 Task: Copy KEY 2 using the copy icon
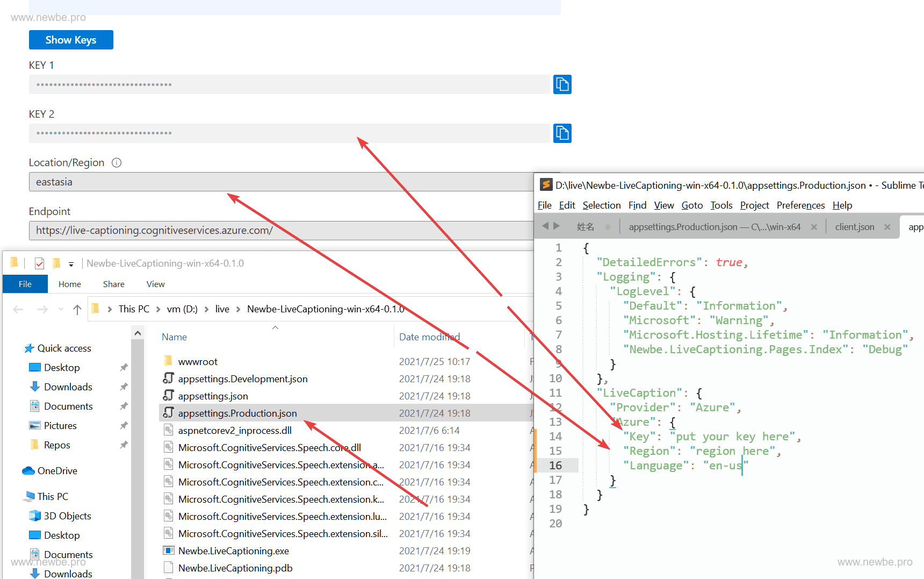[562, 133]
